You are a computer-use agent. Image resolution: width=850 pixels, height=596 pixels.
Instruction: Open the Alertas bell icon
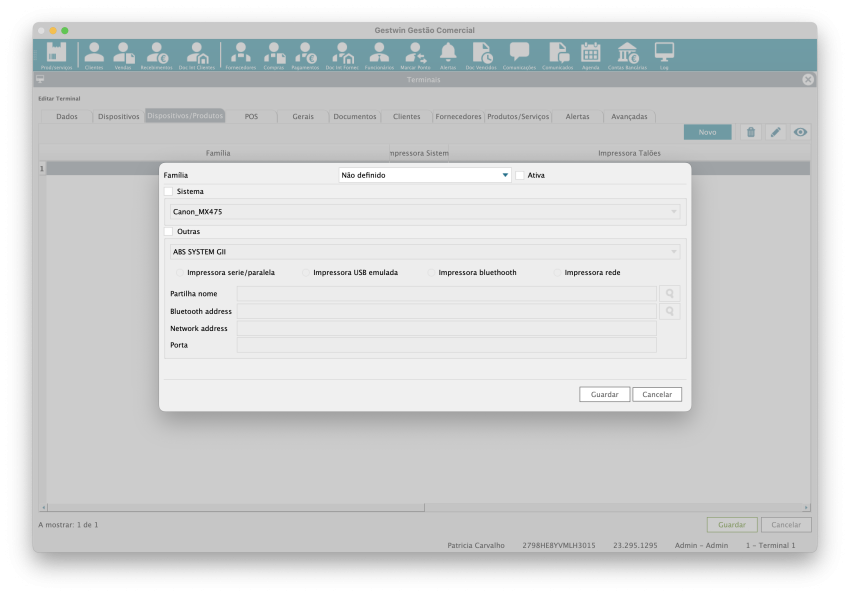tap(448, 55)
